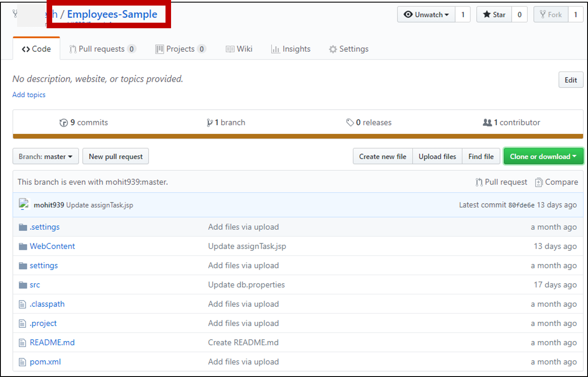Click the README.md file icon
This screenshot has width=588, height=377.
pyautogui.click(x=23, y=343)
